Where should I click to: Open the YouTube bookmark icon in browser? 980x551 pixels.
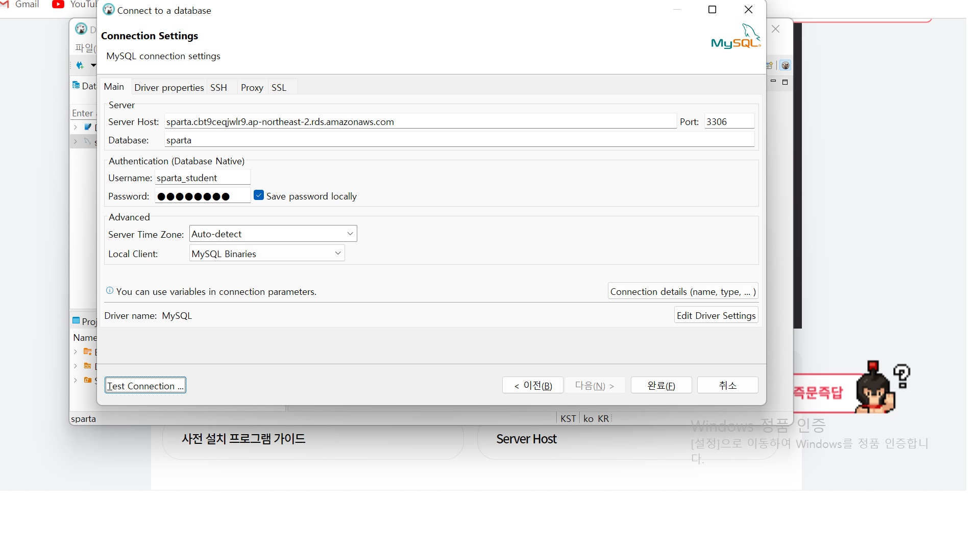[58, 4]
